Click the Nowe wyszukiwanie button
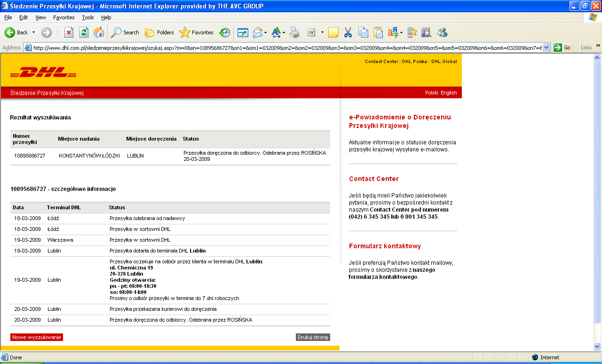 (x=37, y=337)
